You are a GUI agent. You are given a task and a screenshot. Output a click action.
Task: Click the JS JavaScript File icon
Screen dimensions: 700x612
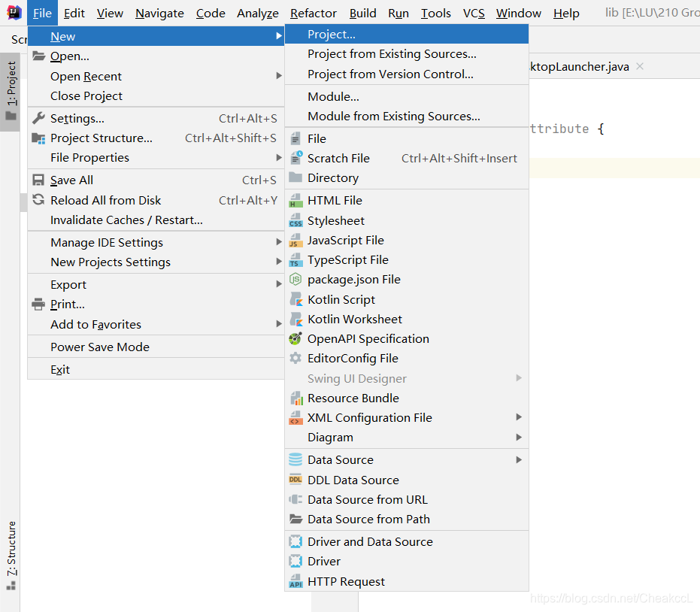pos(295,240)
